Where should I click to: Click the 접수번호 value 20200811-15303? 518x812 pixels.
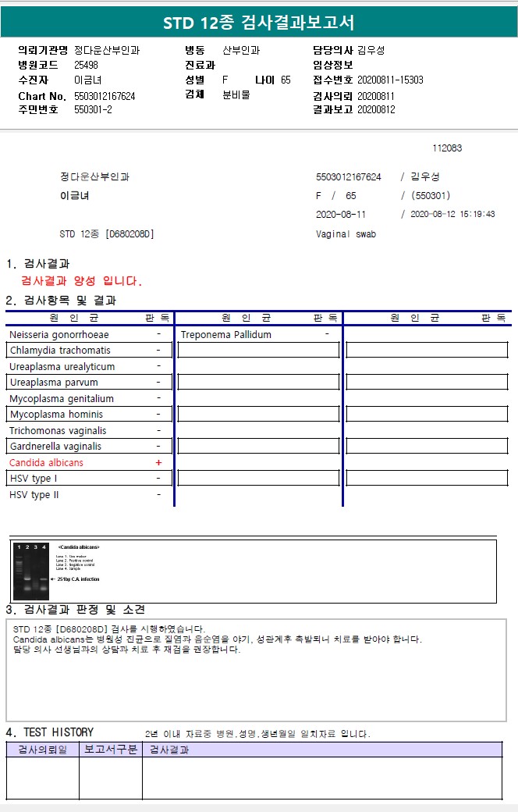pyautogui.click(x=390, y=80)
